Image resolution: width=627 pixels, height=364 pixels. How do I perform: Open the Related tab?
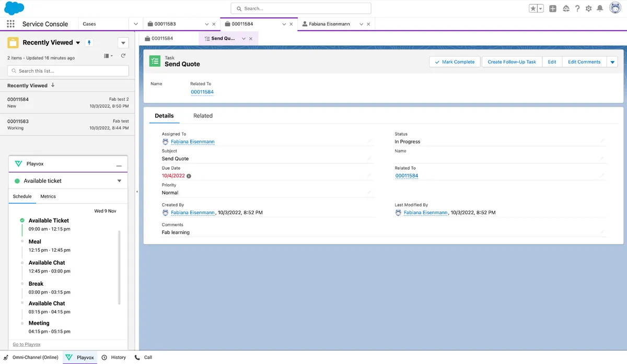(x=203, y=116)
